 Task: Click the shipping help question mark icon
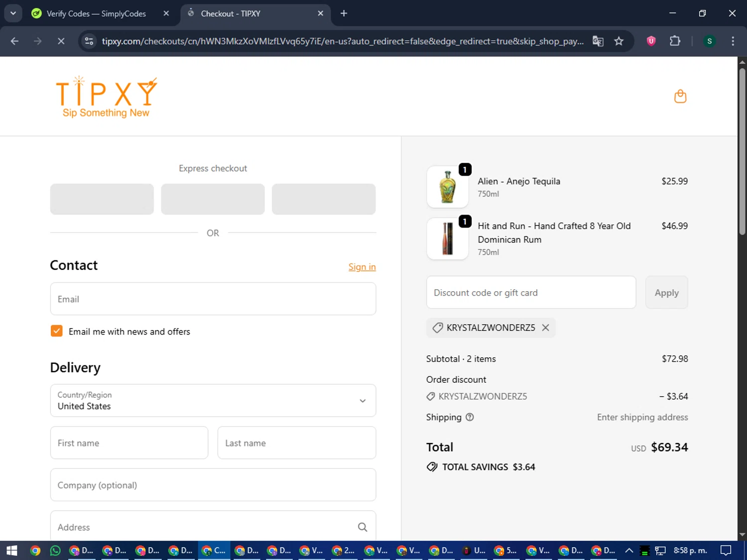click(x=470, y=417)
